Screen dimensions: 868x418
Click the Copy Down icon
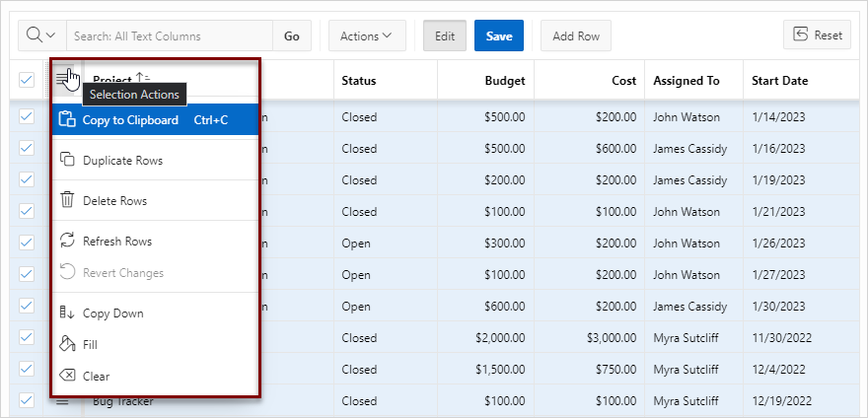pyautogui.click(x=67, y=313)
